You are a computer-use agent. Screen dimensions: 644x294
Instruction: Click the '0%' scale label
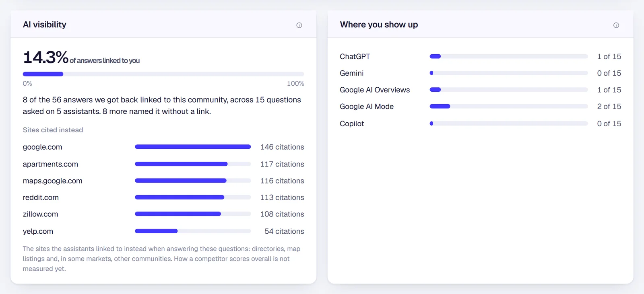(x=27, y=84)
